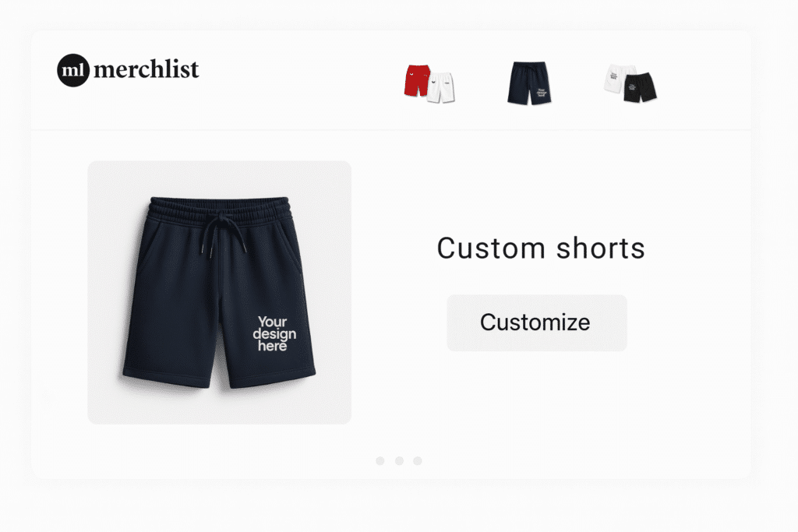Select the red and white shorts thumbnail
Screen dimensions: 798x532
[x=429, y=83]
